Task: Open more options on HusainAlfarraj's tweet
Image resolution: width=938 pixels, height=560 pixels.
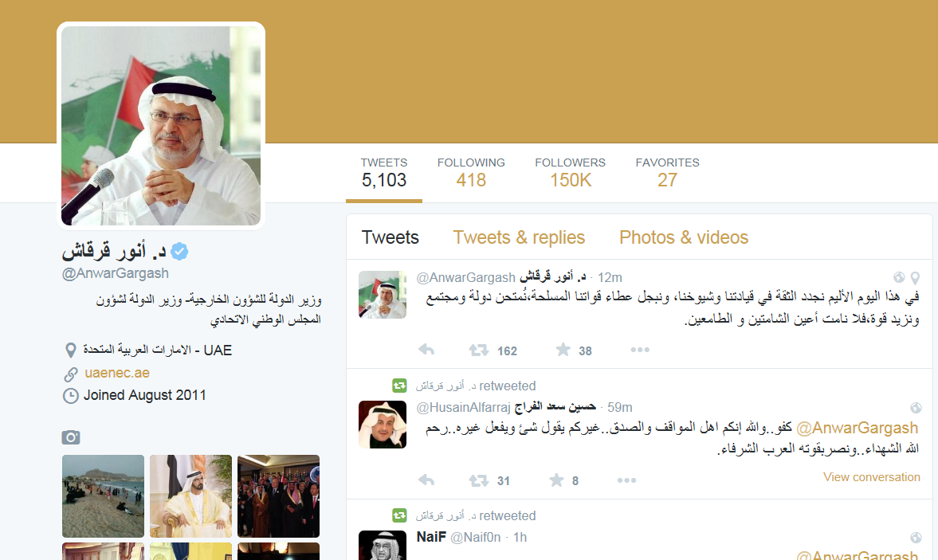Action: (626, 480)
